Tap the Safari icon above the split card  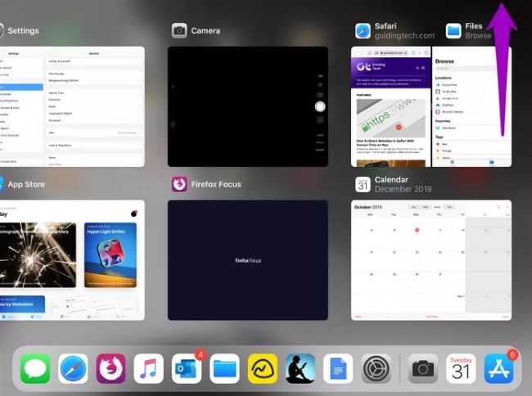click(363, 31)
